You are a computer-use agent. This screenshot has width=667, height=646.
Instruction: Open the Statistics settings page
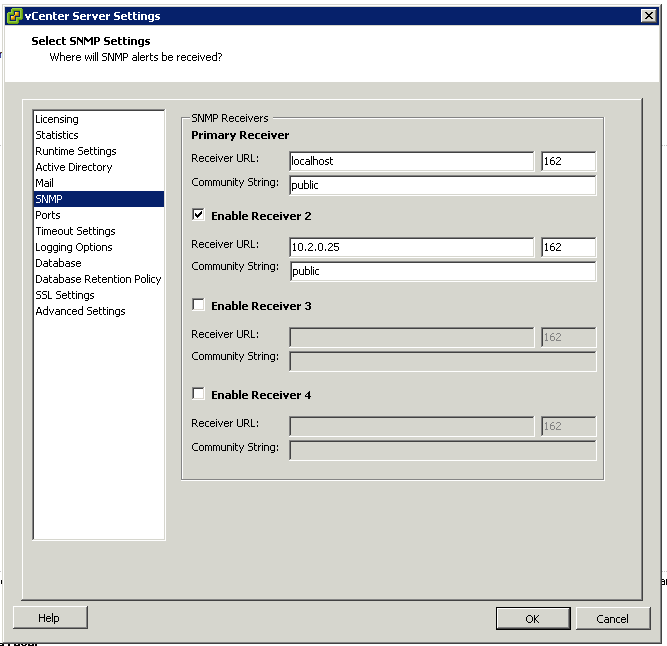98,135
